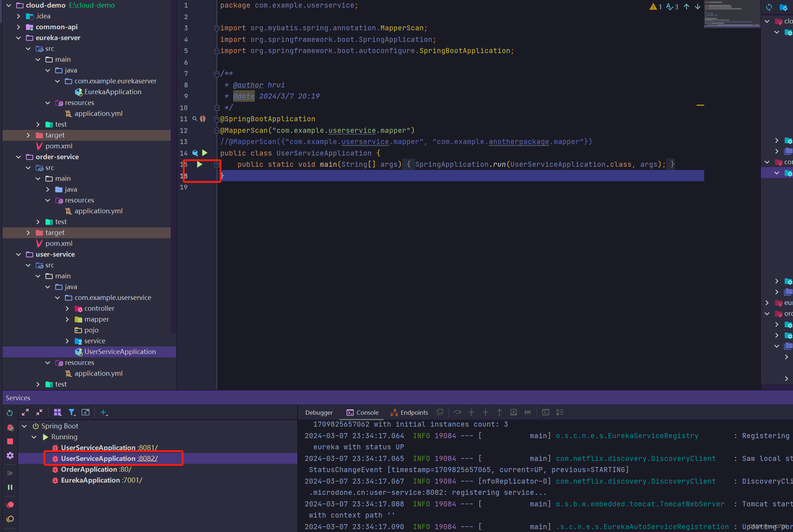Click the typo indicator showing 3
793x532 pixels.
(x=672, y=6)
